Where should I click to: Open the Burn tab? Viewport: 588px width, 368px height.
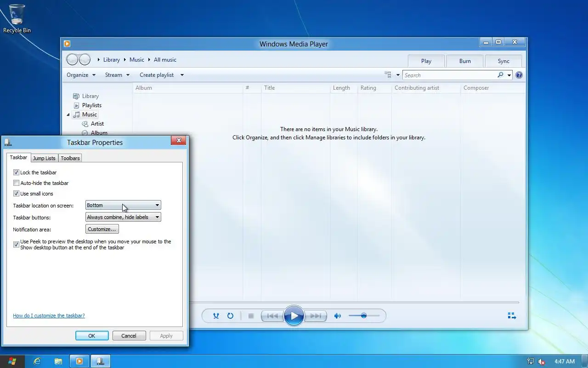pyautogui.click(x=465, y=61)
